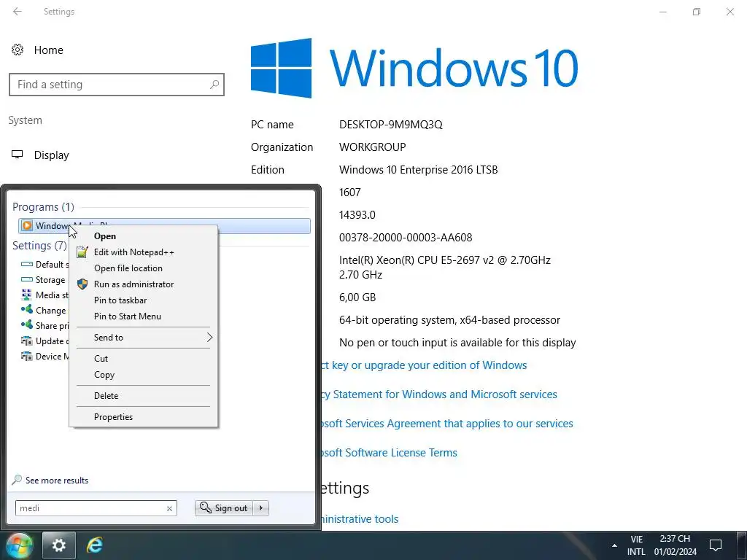Click the 6,00 GB RAM value
The height and width of the screenshot is (560, 747).
(357, 297)
